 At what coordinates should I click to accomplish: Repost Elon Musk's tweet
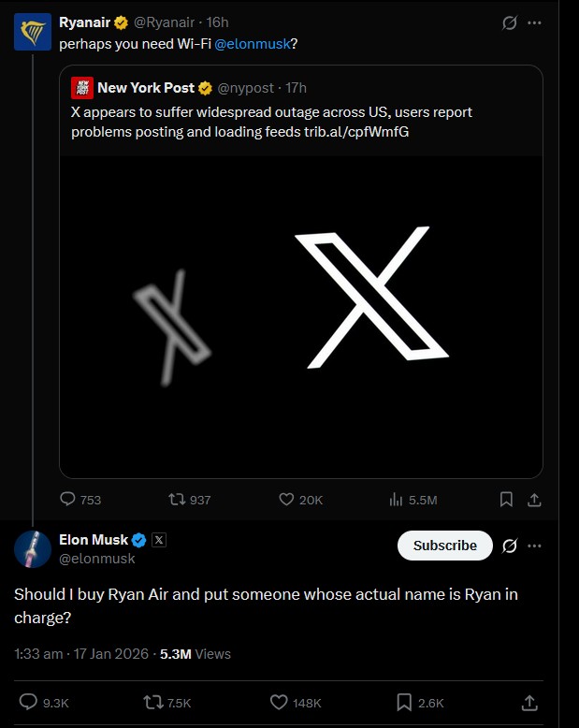[x=152, y=702]
